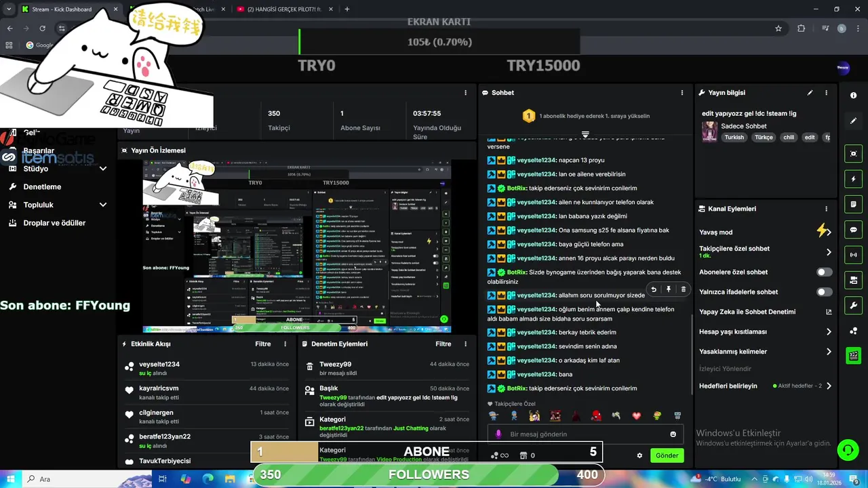The width and height of the screenshot is (868, 488).
Task: Reload the browser page
Action: [42, 28]
